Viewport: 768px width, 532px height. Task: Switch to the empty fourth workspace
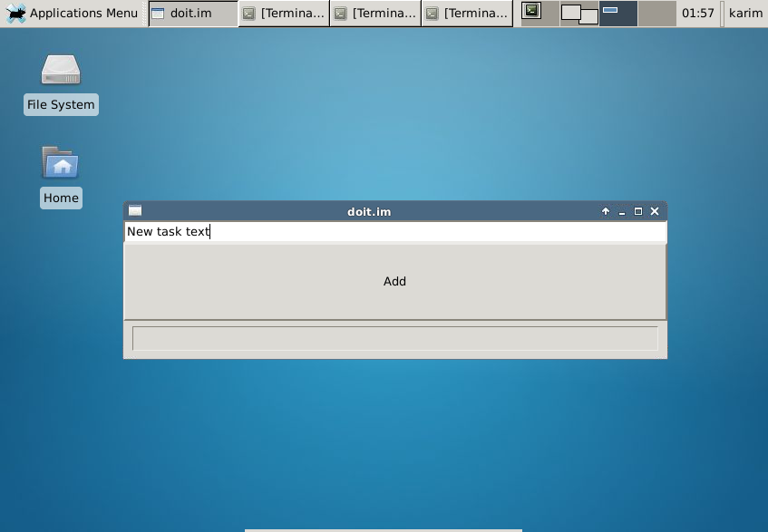(x=657, y=14)
